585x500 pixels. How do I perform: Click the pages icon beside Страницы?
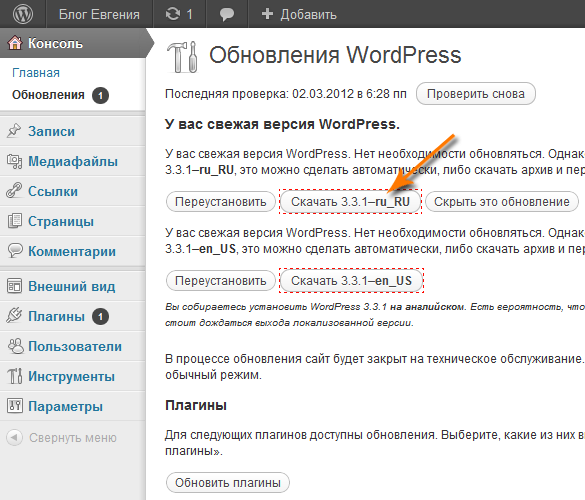[x=15, y=221]
